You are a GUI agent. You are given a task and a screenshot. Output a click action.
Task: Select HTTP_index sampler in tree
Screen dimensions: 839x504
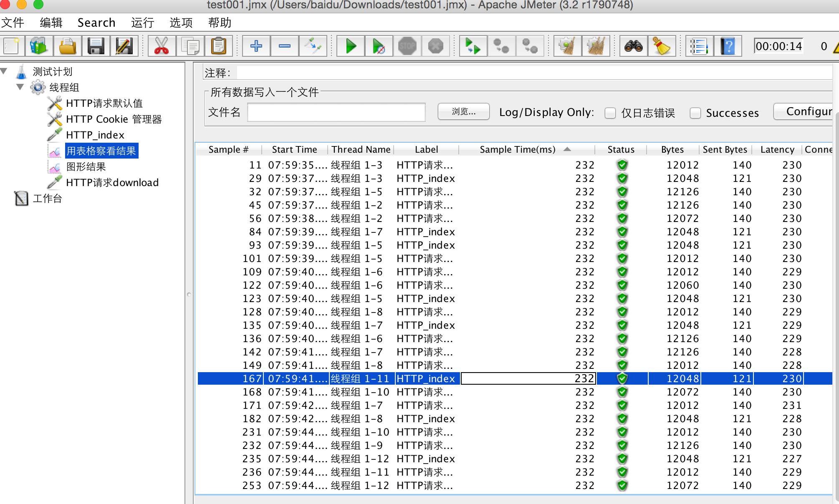pyautogui.click(x=95, y=135)
